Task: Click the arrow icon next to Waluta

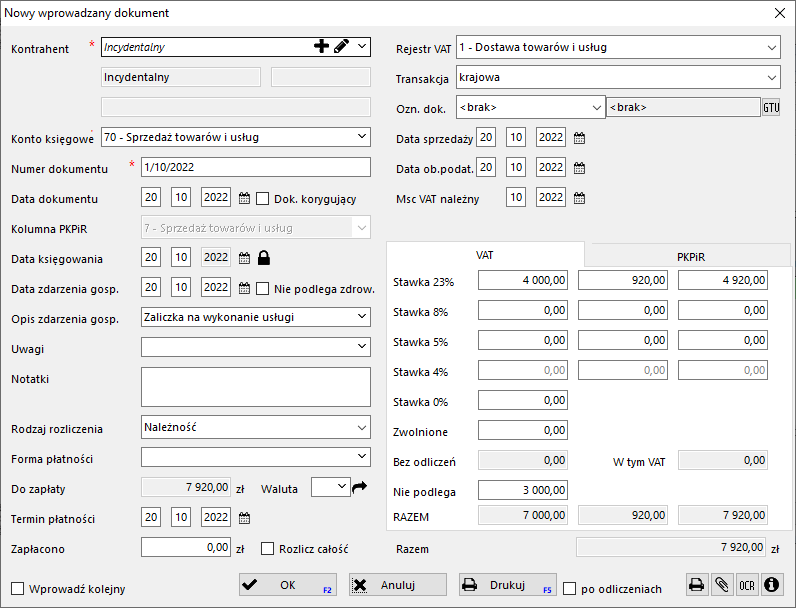Action: [360, 487]
